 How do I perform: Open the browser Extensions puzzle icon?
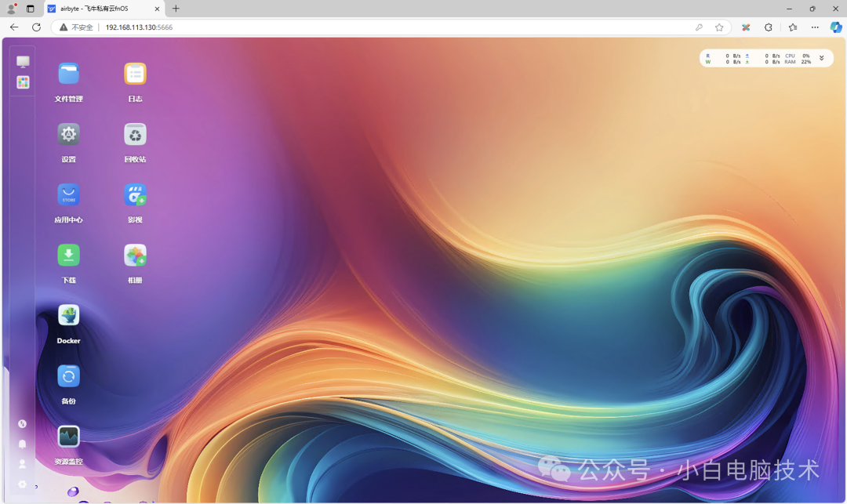tap(768, 27)
